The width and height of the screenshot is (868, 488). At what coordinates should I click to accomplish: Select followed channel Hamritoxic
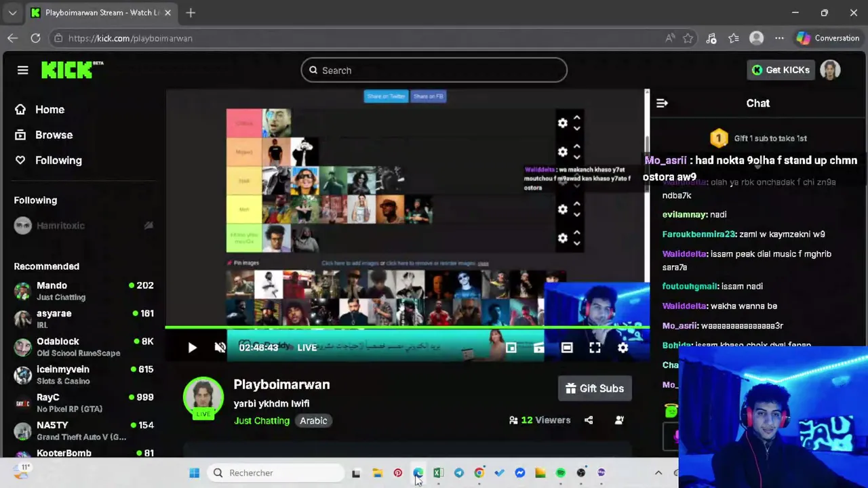coord(83,226)
